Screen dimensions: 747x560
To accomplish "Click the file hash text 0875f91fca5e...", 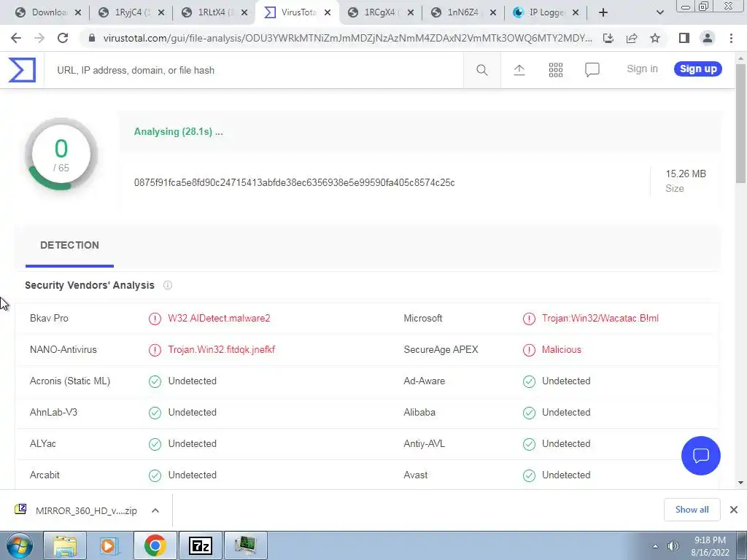I will click(x=295, y=183).
